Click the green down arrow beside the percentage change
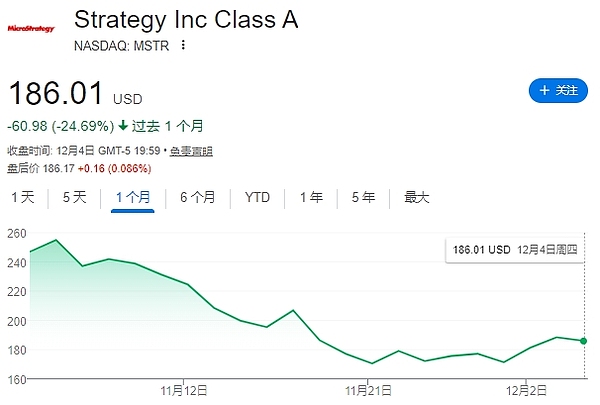Screen dimensions: 600x405 click(123, 126)
